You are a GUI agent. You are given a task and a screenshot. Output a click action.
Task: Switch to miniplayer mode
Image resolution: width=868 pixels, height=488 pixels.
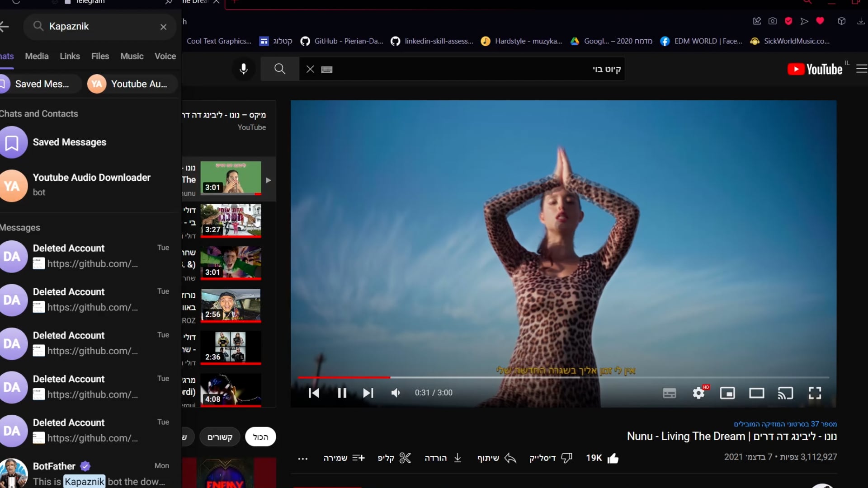click(727, 393)
